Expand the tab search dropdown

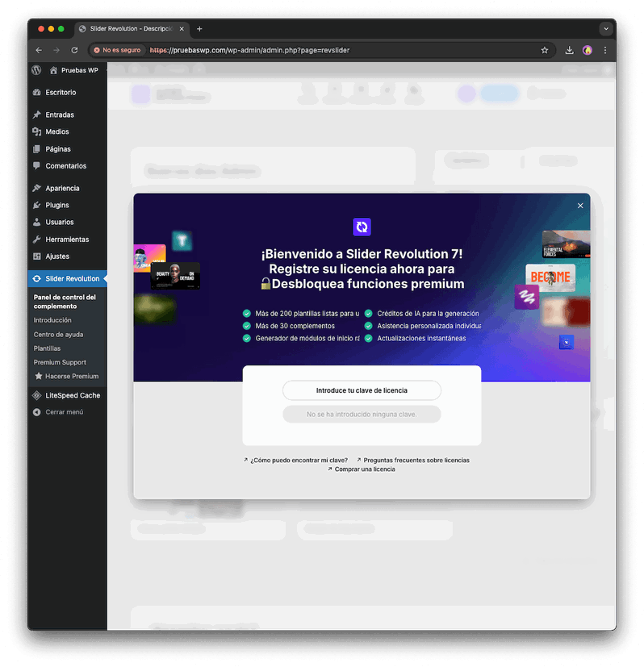click(606, 29)
